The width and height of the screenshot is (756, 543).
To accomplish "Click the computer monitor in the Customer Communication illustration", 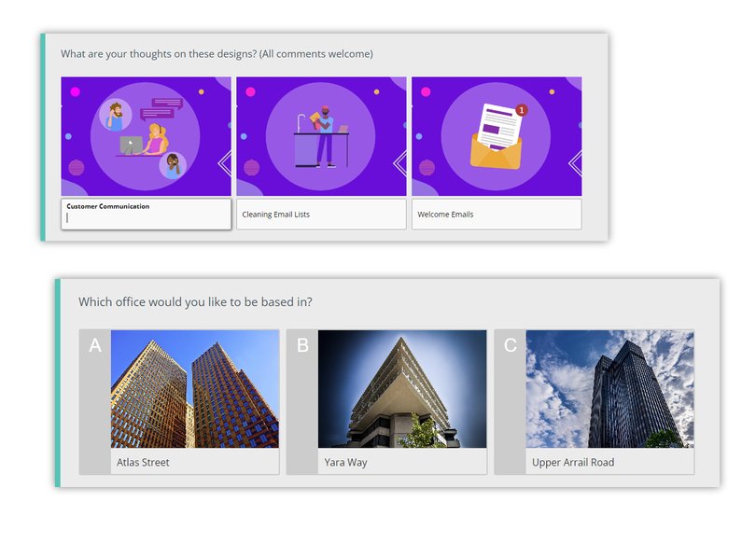I will (x=130, y=146).
